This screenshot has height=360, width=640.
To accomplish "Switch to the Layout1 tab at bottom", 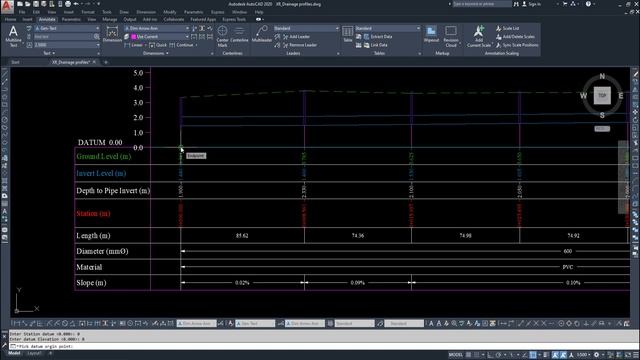I will (x=34, y=353).
